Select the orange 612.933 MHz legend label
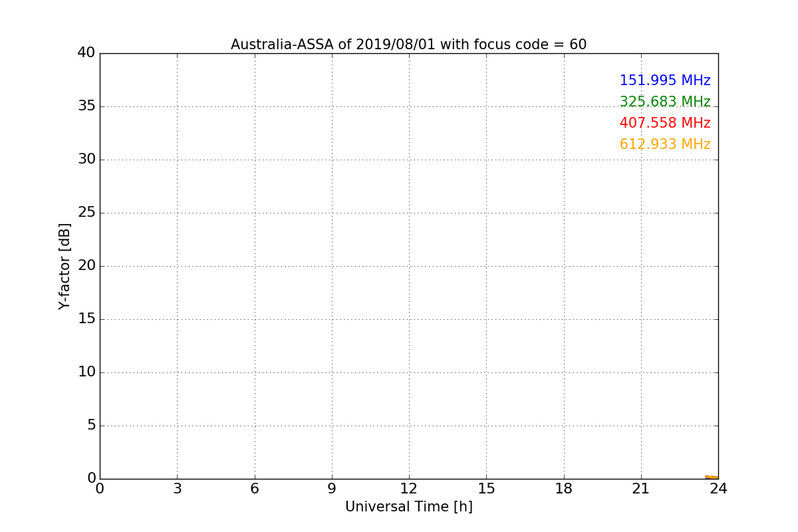 pyautogui.click(x=665, y=144)
